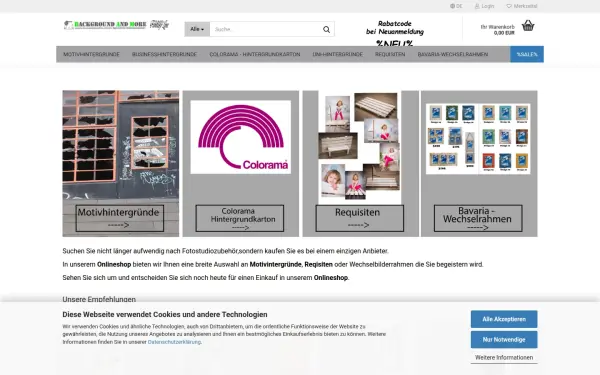The width and height of the screenshot is (600, 375).
Task: Click the Rabatcode bei Neuanmeldung banner
Action: coord(395,33)
